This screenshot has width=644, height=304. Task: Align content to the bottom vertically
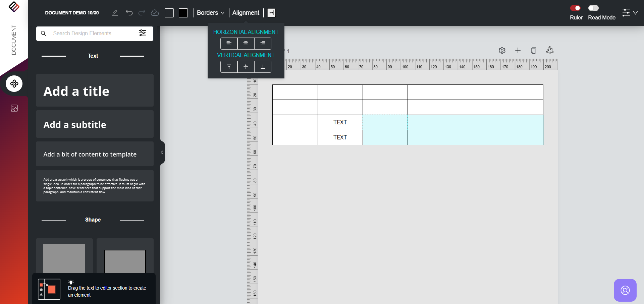pos(263,67)
